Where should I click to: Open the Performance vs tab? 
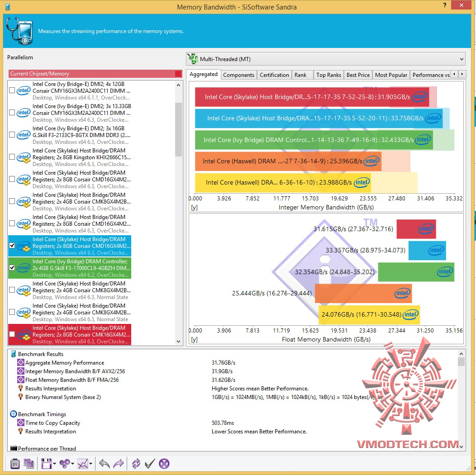pyautogui.click(x=430, y=75)
